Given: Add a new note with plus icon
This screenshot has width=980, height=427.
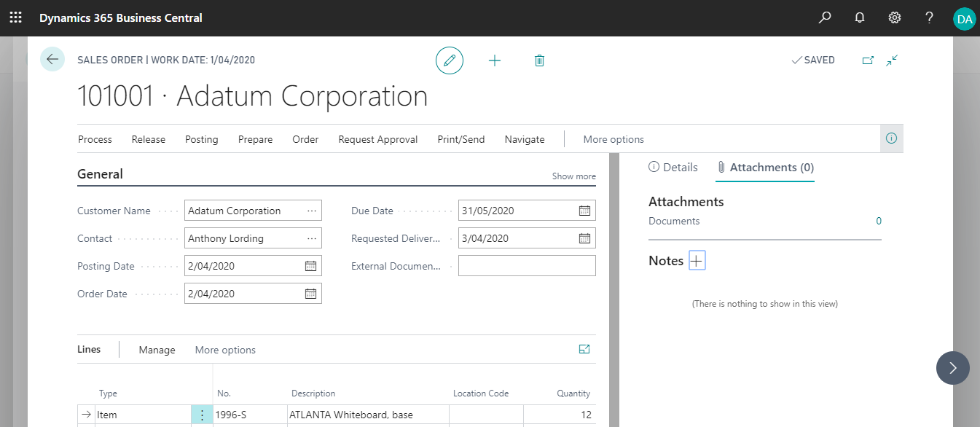Looking at the screenshot, I should point(697,261).
